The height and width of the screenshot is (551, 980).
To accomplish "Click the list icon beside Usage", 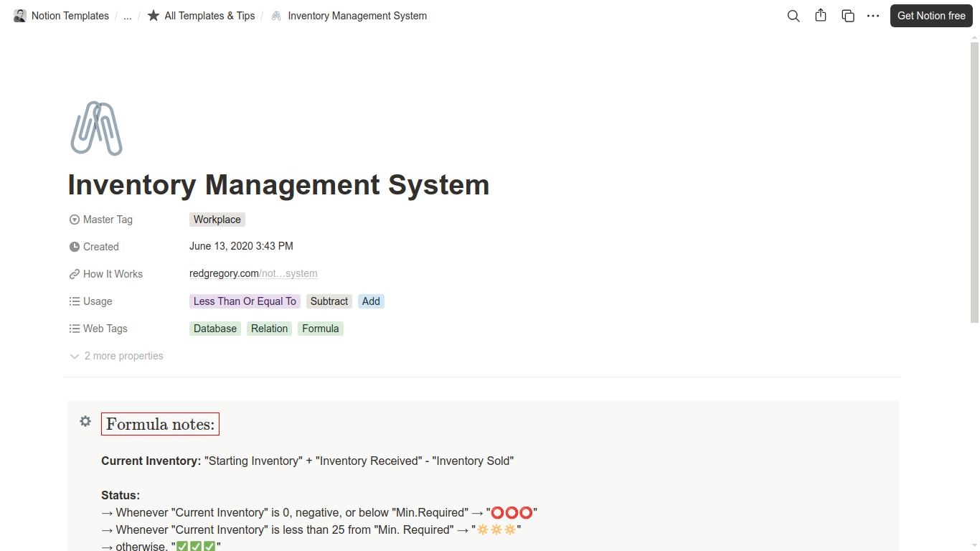I will (x=75, y=301).
